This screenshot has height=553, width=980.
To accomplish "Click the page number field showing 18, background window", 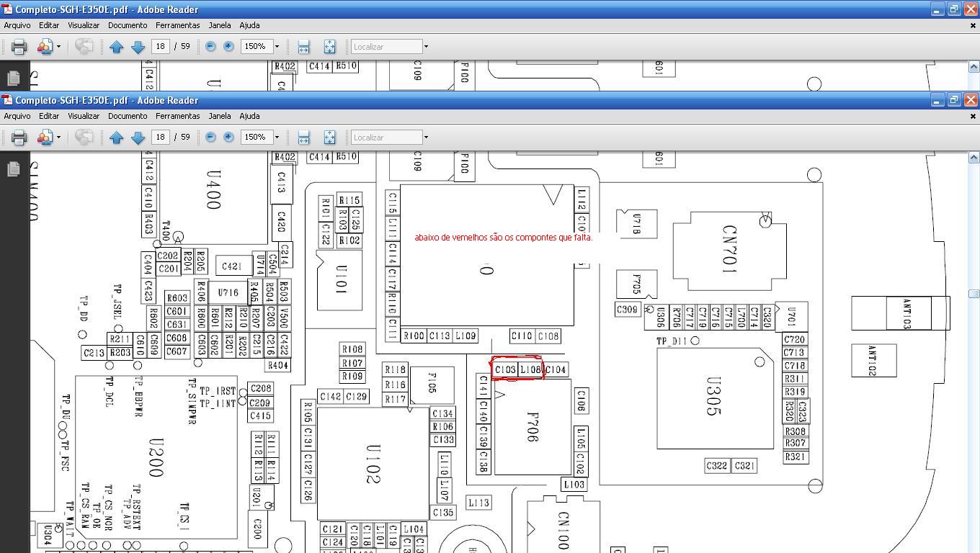I will point(160,46).
